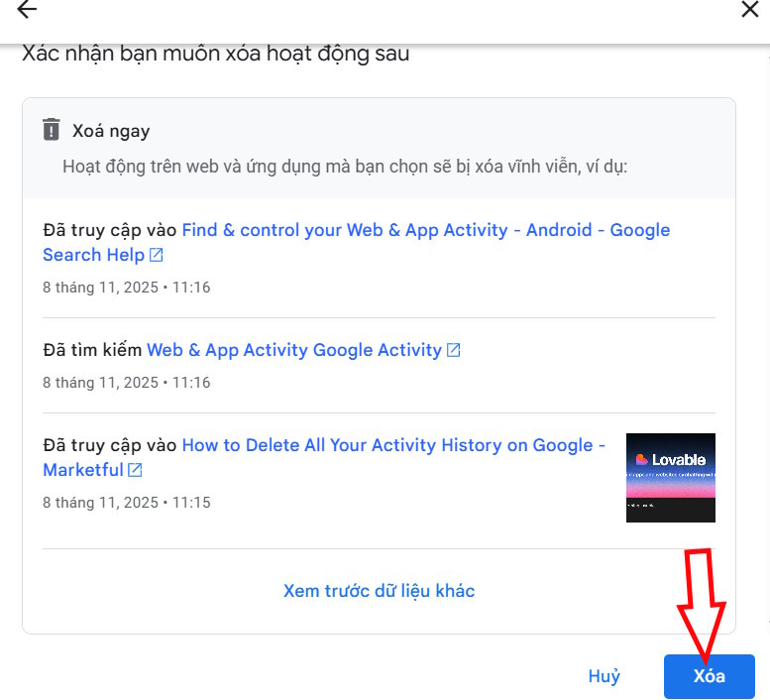Open the Find & control your Web & App Activity link

(x=357, y=242)
